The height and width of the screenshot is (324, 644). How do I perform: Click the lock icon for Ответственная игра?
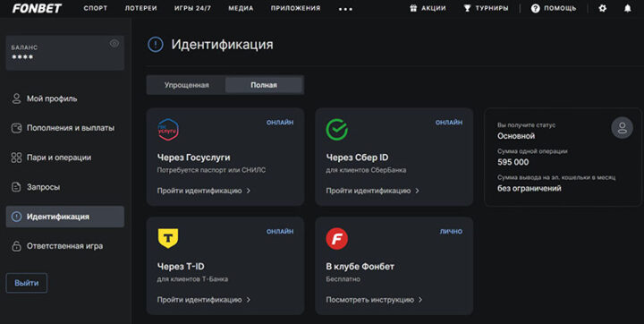click(16, 246)
